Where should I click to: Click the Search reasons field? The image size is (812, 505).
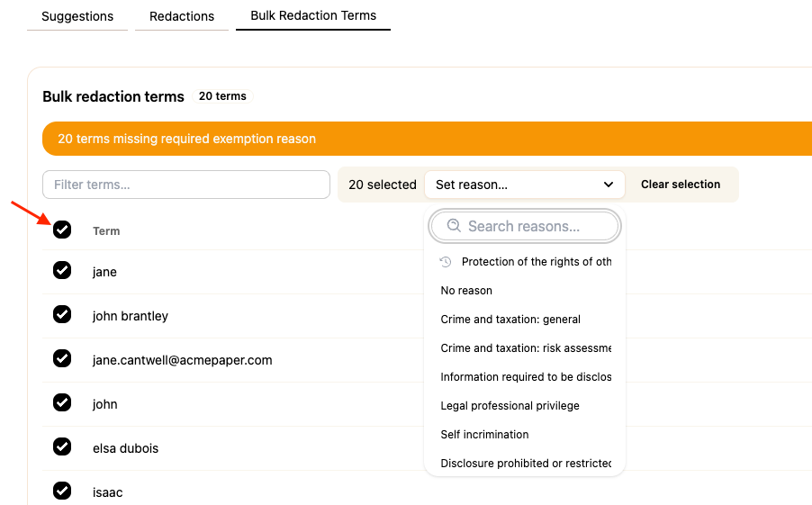point(525,226)
